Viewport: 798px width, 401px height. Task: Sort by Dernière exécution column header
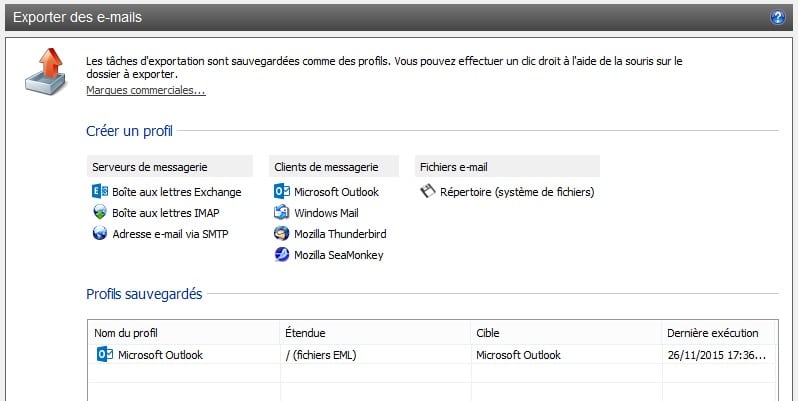pyautogui.click(x=713, y=332)
